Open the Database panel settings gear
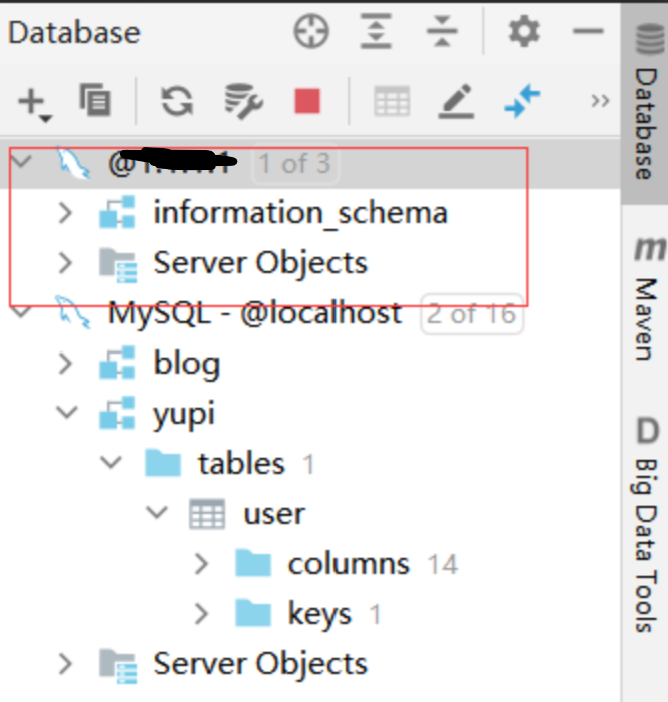This screenshot has height=702, width=668. click(x=523, y=32)
